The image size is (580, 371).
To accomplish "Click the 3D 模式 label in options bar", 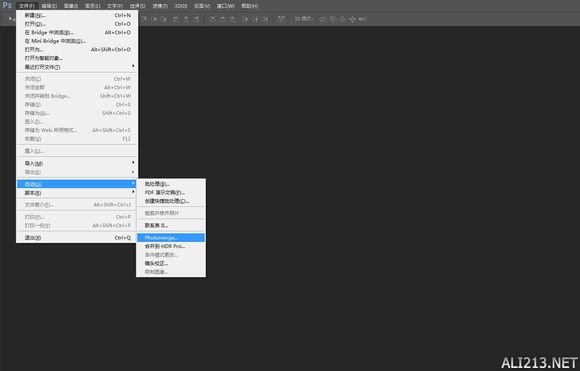I will point(304,19).
